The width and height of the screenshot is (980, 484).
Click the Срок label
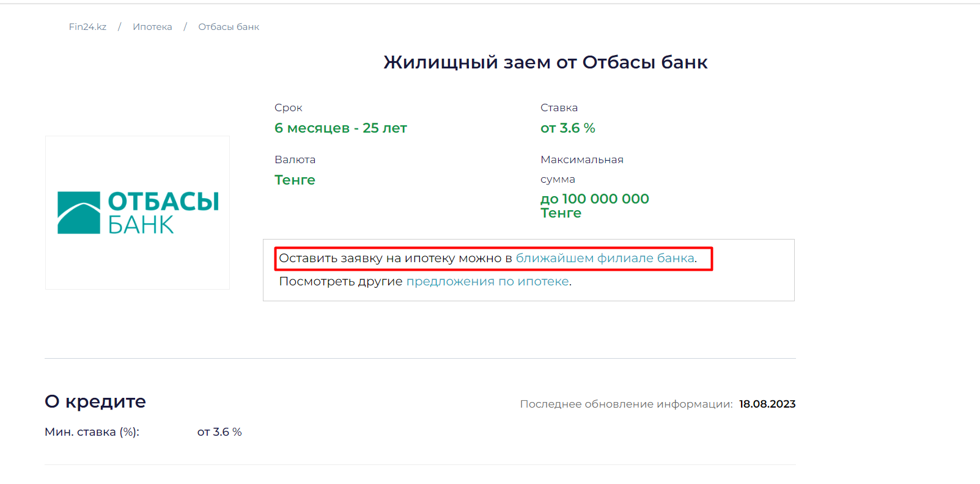(x=289, y=108)
